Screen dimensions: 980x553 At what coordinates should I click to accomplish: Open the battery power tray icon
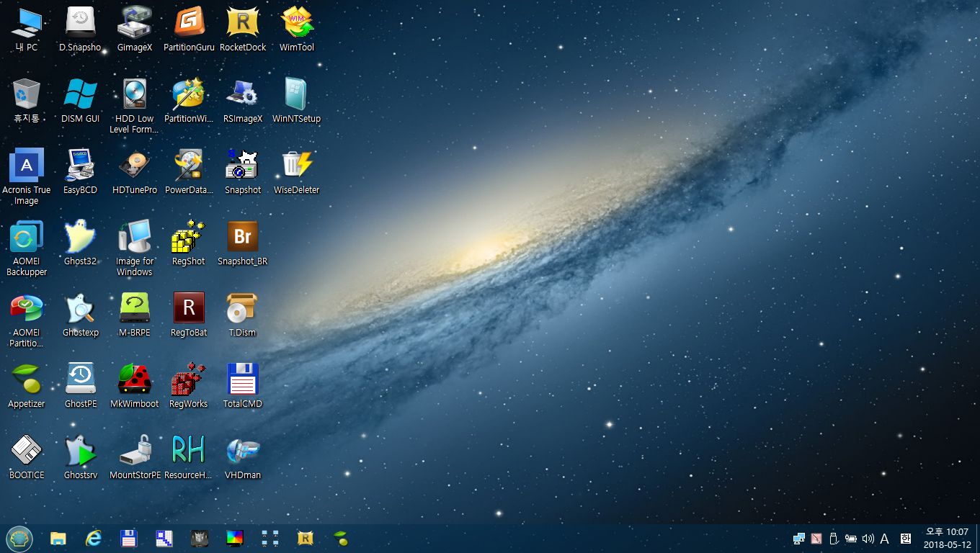tap(851, 539)
